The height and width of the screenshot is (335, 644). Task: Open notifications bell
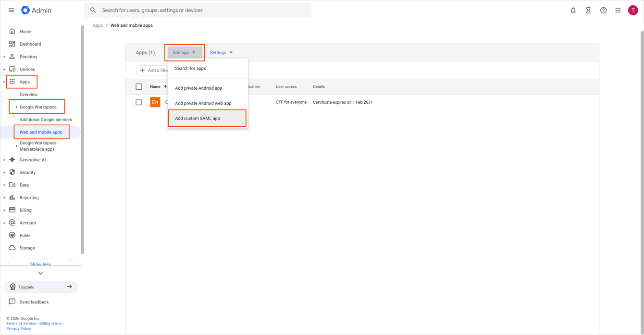click(573, 10)
